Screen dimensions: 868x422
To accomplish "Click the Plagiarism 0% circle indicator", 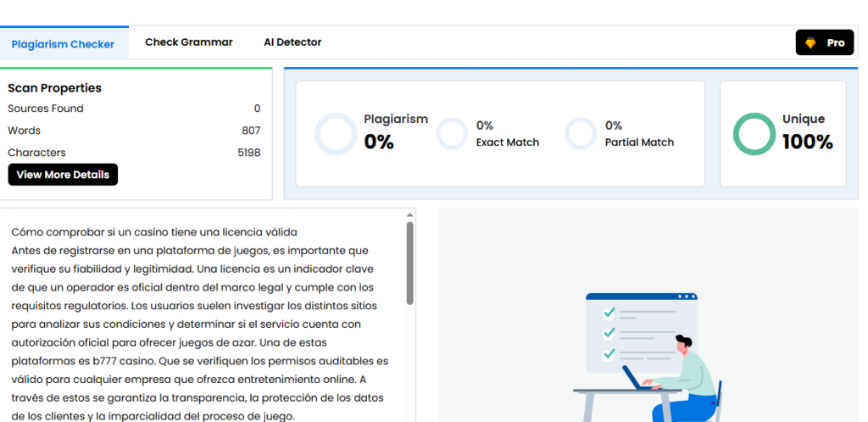I will (336, 134).
